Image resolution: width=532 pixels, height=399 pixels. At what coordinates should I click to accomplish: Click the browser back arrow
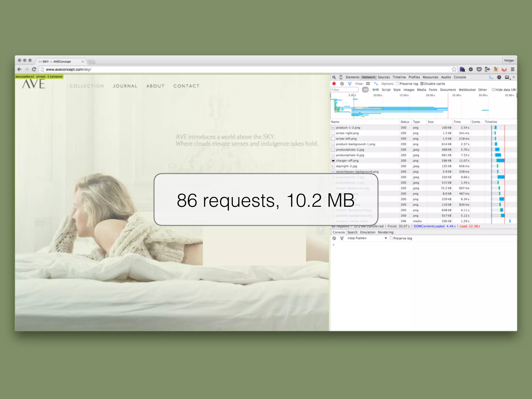click(19, 69)
